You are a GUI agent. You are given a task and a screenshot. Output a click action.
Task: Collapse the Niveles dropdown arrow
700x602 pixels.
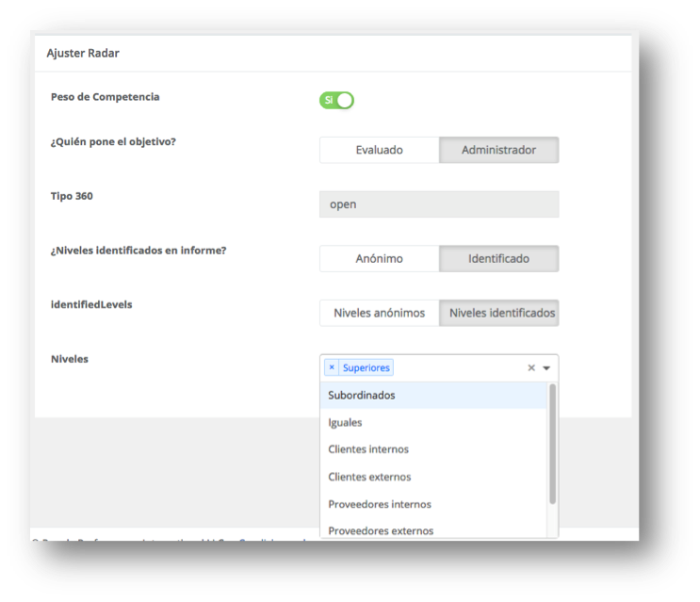pyautogui.click(x=546, y=368)
